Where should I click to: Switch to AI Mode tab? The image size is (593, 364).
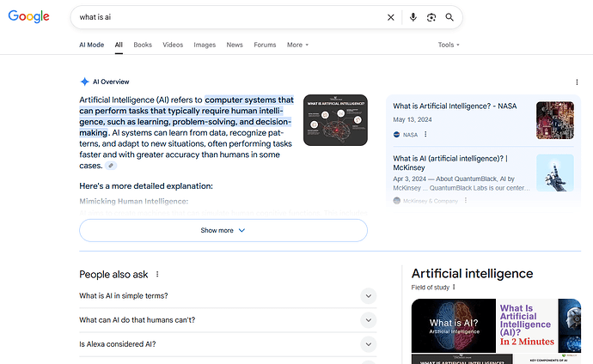(91, 45)
